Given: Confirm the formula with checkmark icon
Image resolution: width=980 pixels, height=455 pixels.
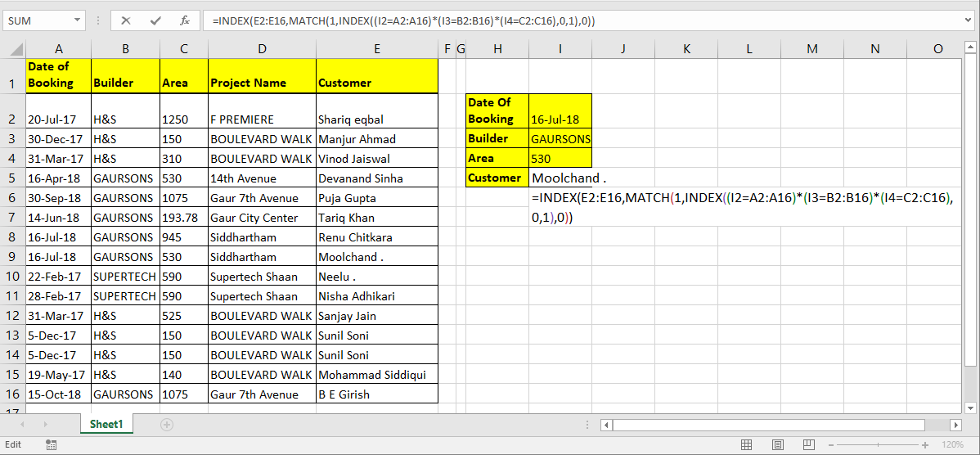Looking at the screenshot, I should [x=155, y=20].
